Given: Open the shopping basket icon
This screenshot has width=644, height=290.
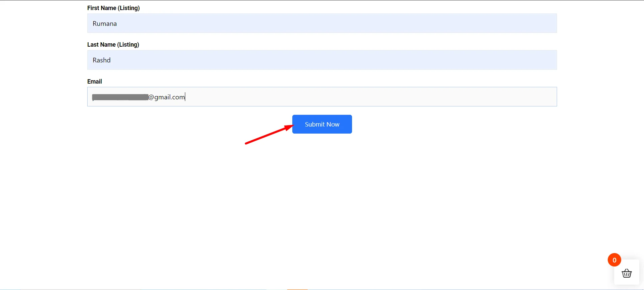Looking at the screenshot, I should click(x=626, y=273).
